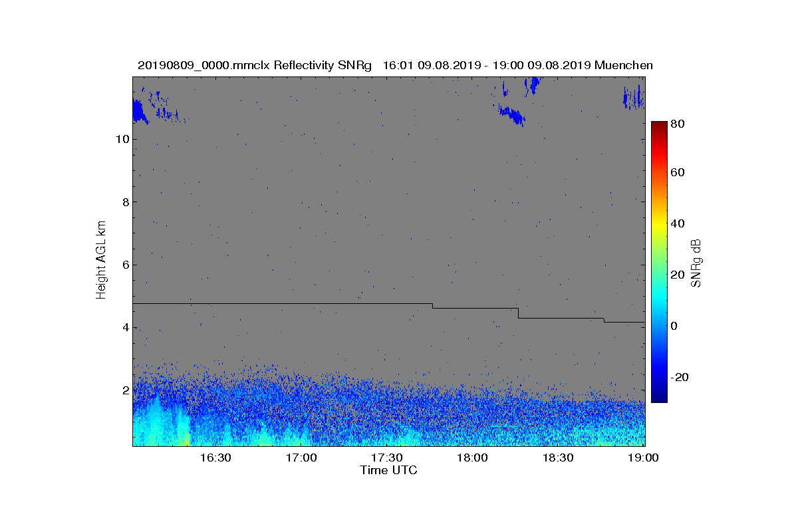Click the '17:00' time tick label
The image size is (798, 532).
(301, 458)
